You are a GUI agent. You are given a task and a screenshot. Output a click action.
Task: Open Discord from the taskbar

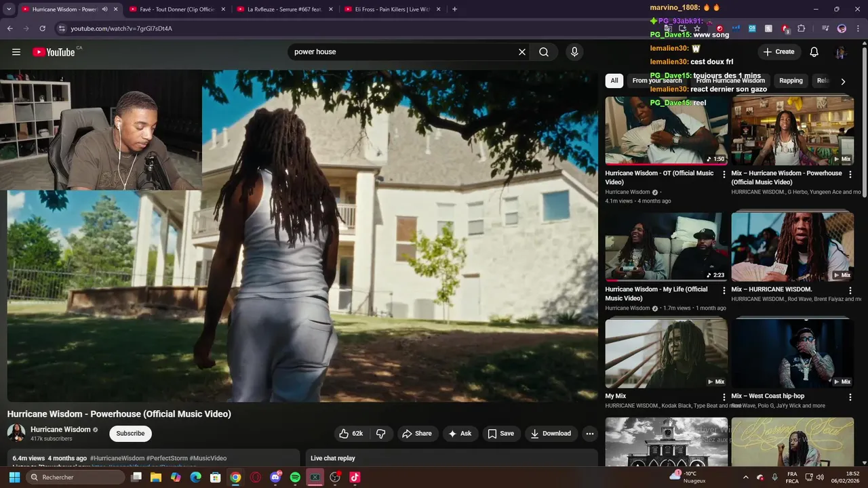pyautogui.click(x=275, y=477)
